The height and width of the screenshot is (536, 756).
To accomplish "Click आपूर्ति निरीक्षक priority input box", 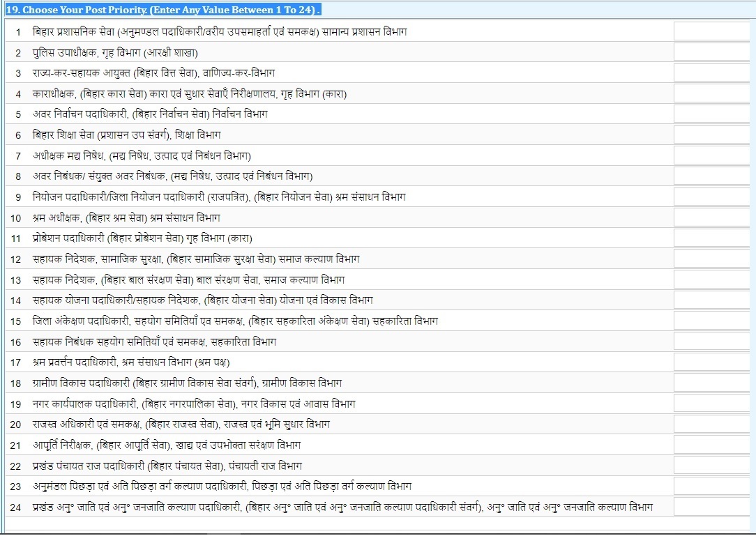I will click(711, 445).
